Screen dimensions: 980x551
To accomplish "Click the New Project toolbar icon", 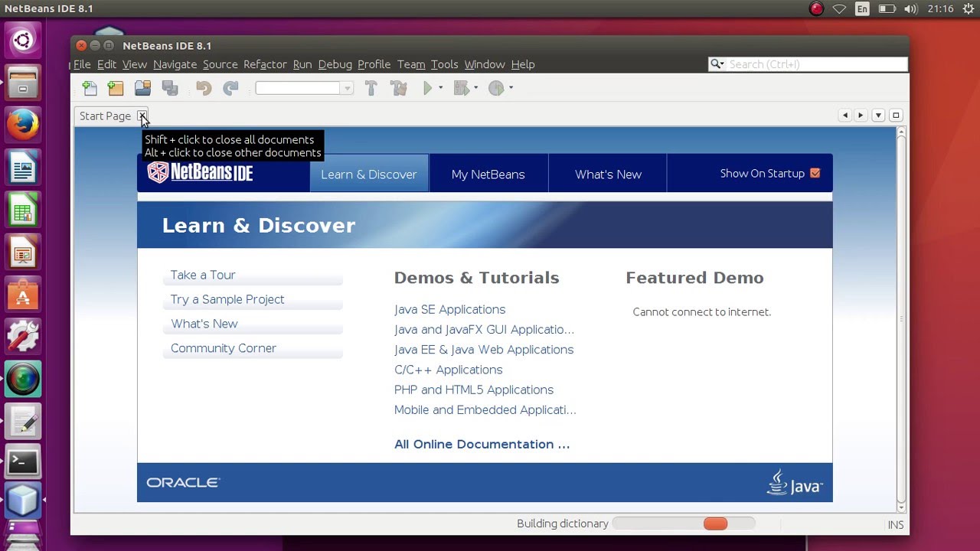I will (x=116, y=88).
